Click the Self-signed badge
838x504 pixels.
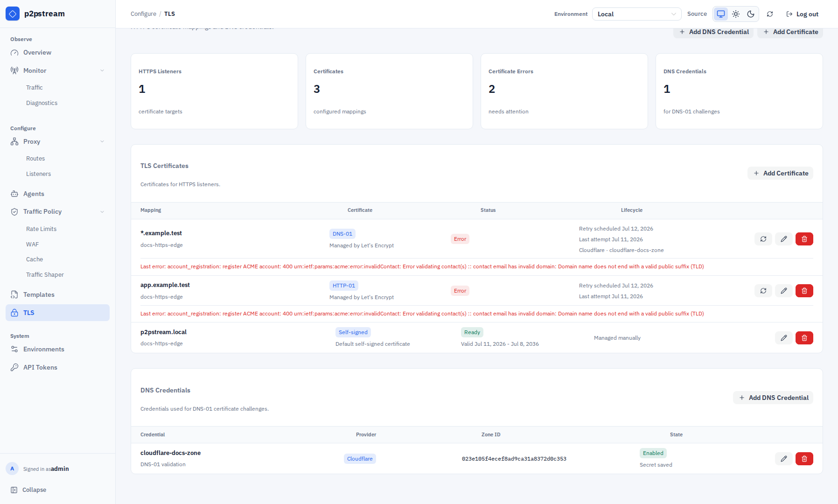coord(353,332)
